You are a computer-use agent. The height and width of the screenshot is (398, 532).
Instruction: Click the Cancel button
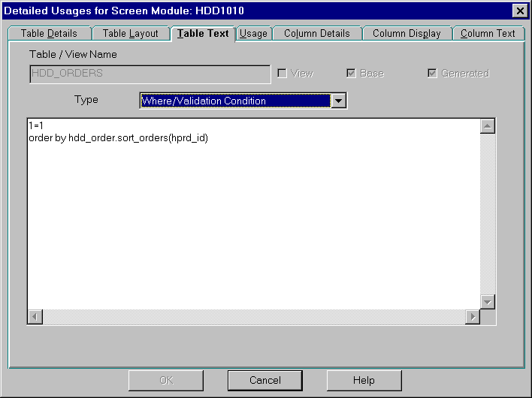click(x=264, y=380)
